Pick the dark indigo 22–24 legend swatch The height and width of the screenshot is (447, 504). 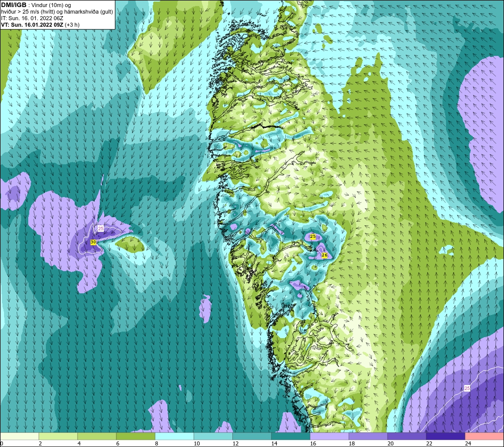[x=446, y=436]
